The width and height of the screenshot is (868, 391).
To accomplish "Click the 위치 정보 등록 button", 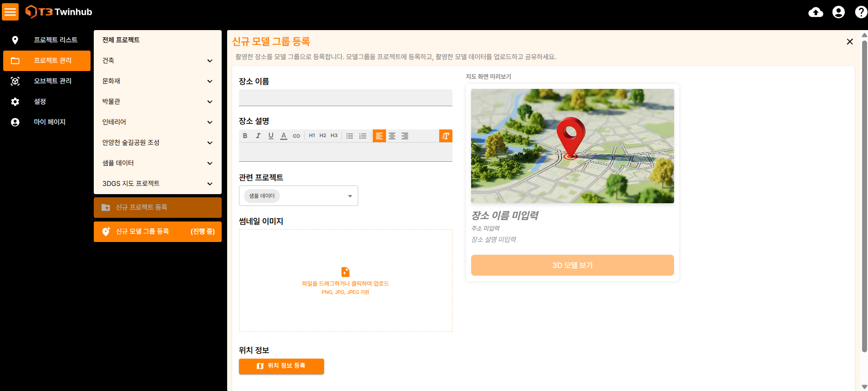I will coord(281,366).
